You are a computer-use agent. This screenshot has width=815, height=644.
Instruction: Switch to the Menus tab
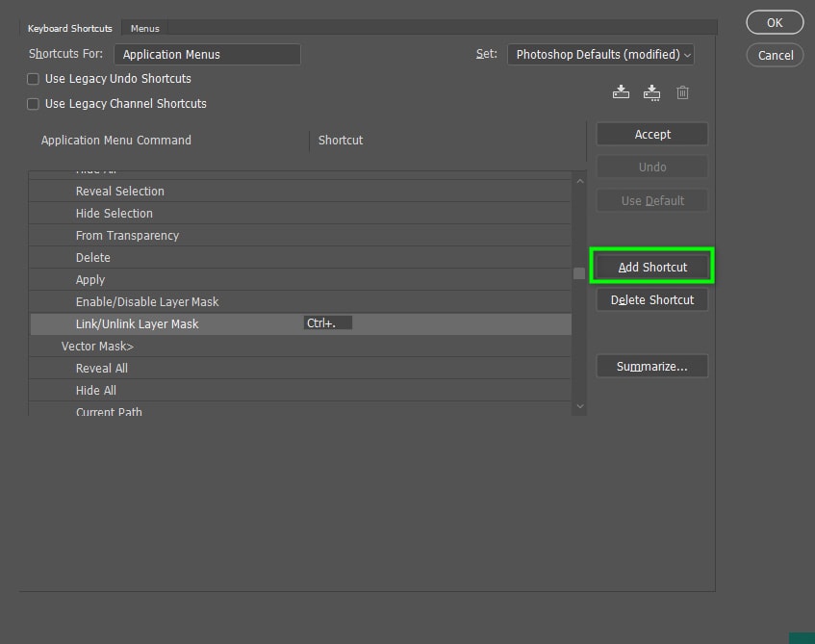(x=145, y=29)
